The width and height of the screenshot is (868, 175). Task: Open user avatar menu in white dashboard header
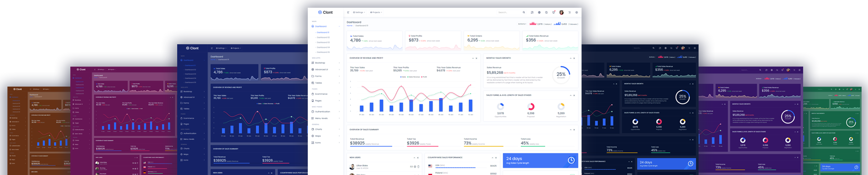[x=562, y=12]
